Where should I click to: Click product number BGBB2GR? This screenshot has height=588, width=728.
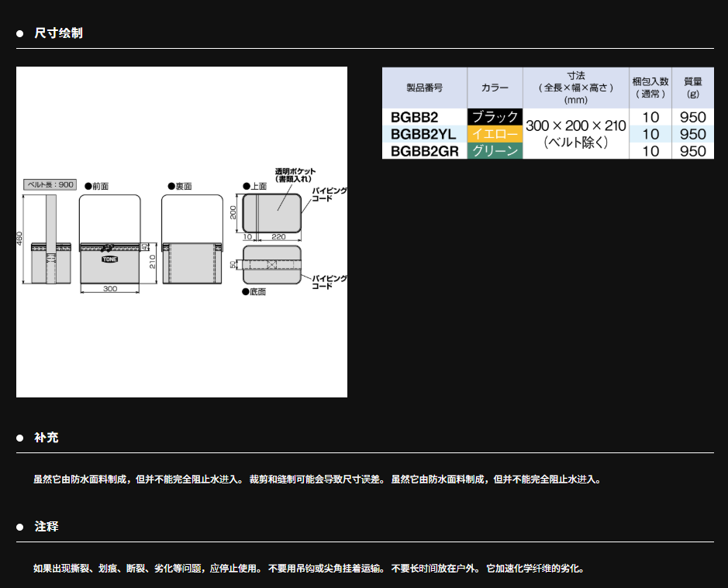point(424,151)
